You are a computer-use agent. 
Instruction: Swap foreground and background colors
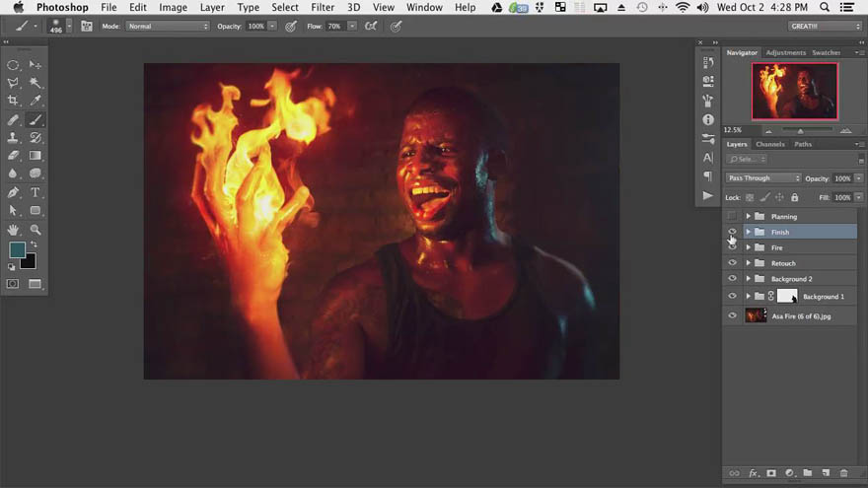click(x=34, y=244)
